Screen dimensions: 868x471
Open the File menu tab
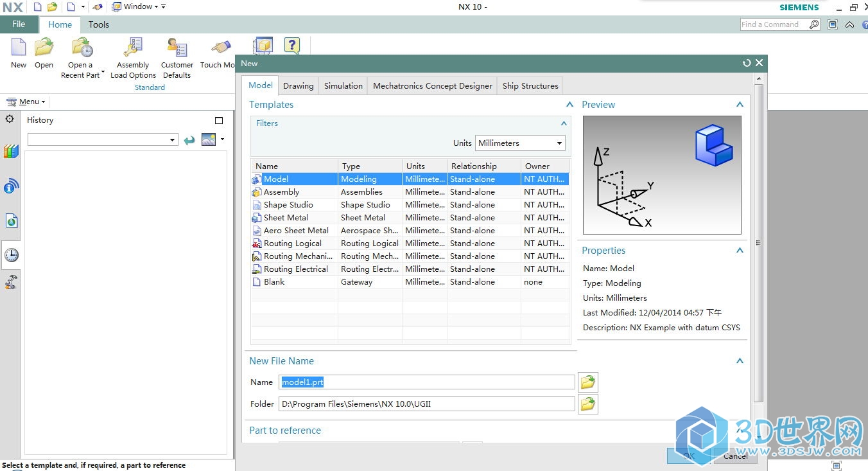pos(19,24)
